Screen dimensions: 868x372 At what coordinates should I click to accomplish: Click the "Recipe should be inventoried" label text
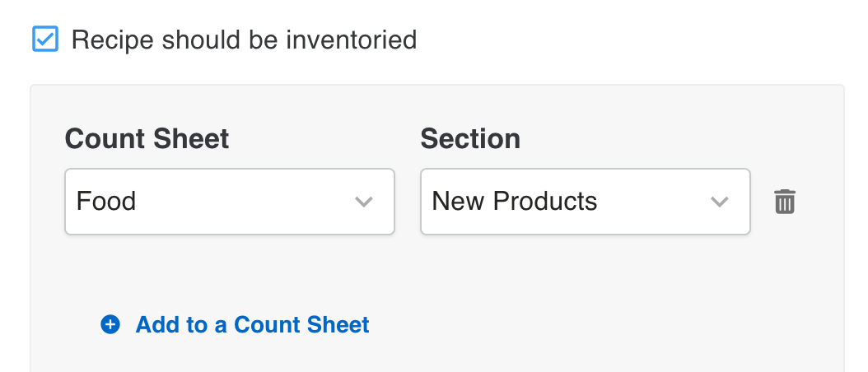(244, 39)
